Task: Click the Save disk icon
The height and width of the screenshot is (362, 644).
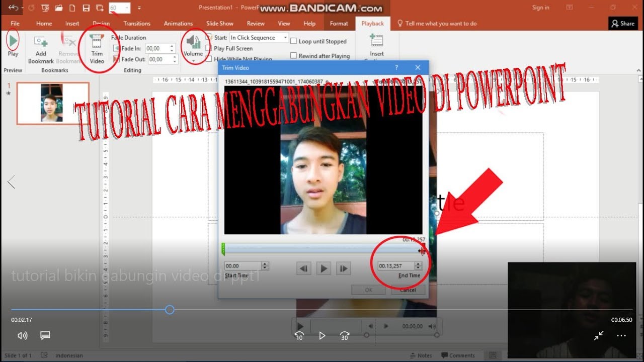Action: 86,8
